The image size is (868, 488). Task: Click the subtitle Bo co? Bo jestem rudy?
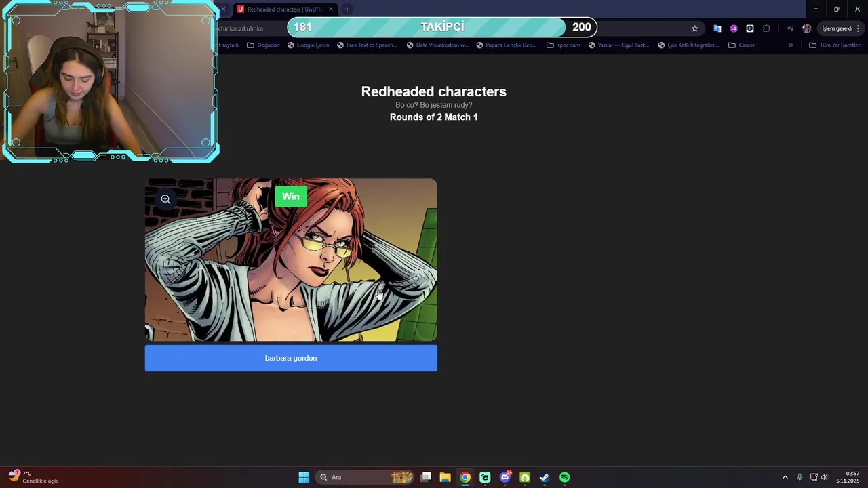(434, 105)
